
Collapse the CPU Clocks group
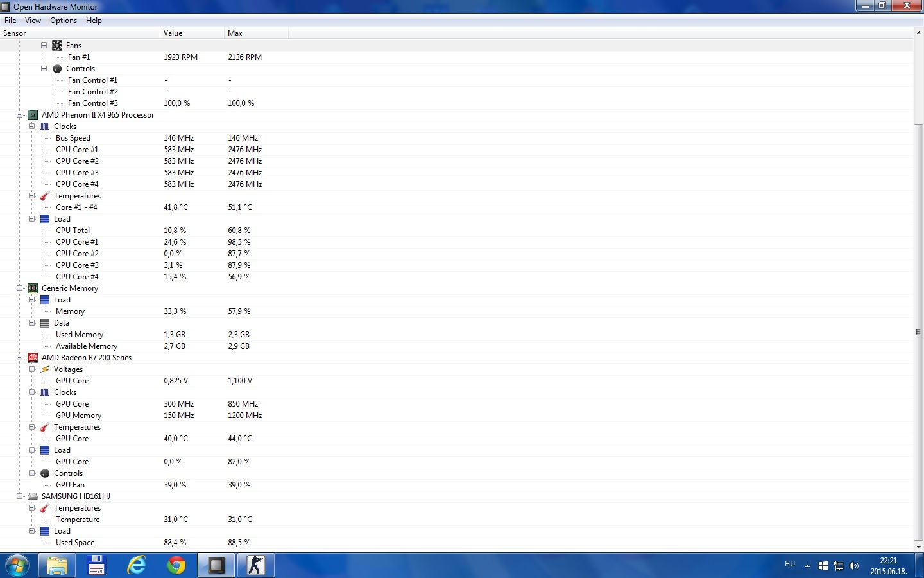pos(32,127)
